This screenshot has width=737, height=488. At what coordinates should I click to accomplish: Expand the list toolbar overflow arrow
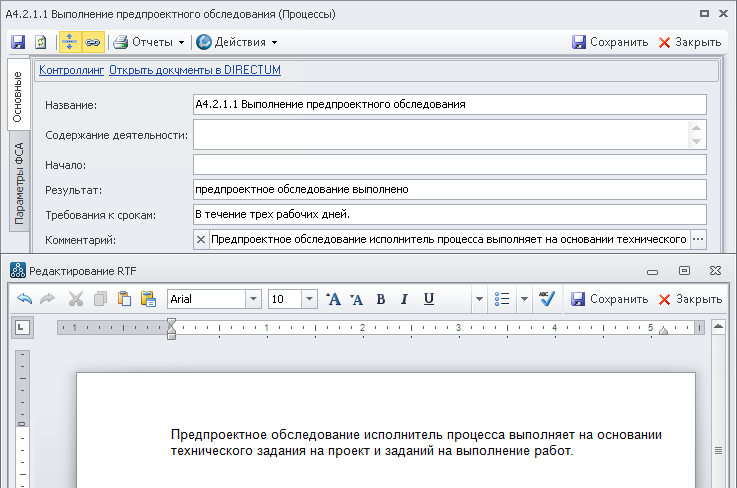(x=524, y=299)
